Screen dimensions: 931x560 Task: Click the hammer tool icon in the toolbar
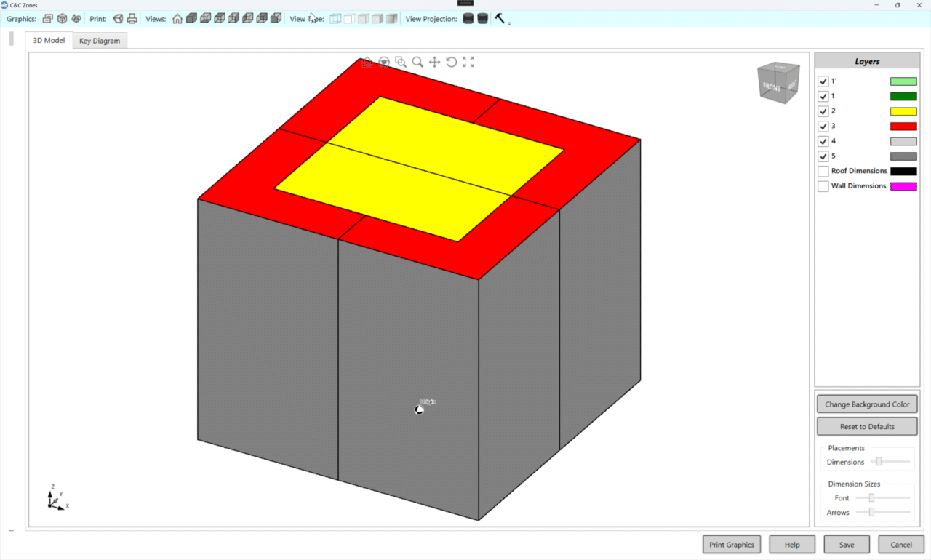tap(498, 18)
